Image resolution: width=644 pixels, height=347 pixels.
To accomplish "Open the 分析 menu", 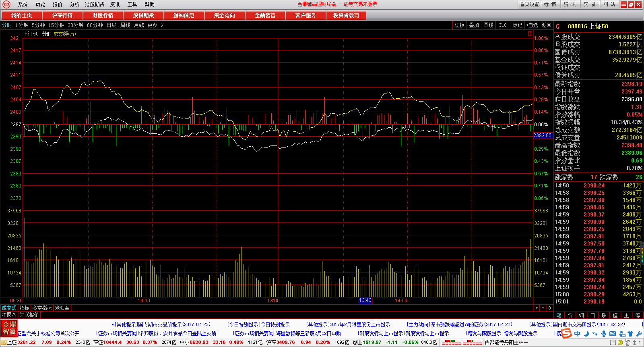I will (x=75, y=4).
